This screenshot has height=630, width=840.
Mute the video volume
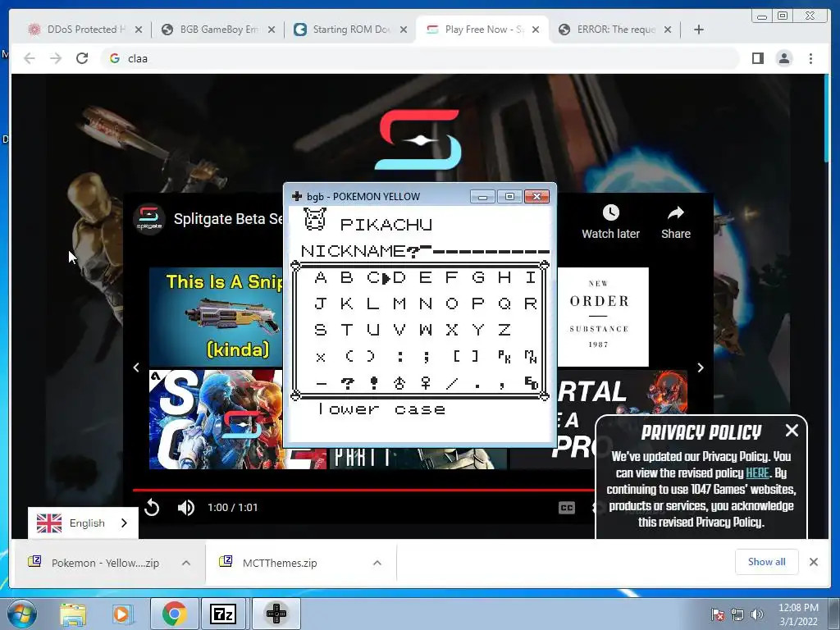pyautogui.click(x=186, y=507)
